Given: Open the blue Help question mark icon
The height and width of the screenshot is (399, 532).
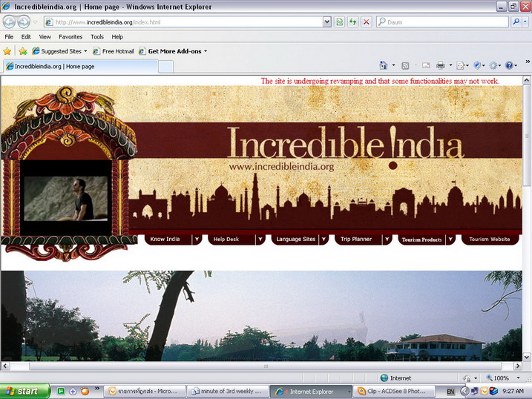Looking at the screenshot, I should 511,65.
